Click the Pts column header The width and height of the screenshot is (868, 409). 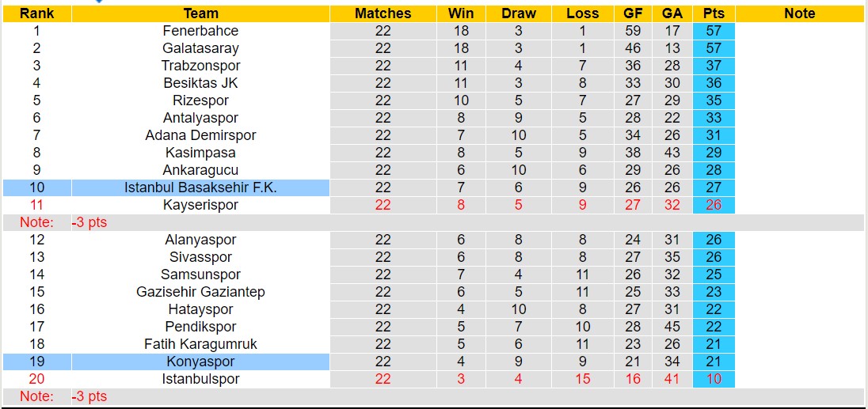(x=713, y=13)
